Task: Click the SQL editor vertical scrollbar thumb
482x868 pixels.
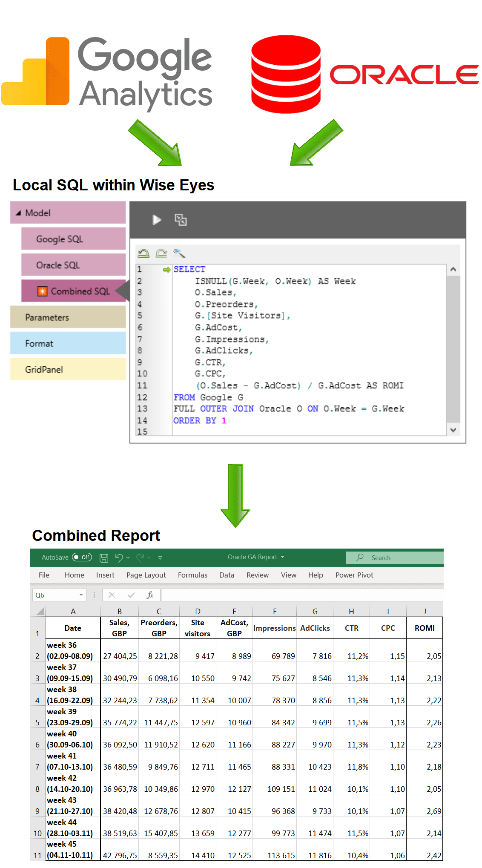Action: point(453,349)
